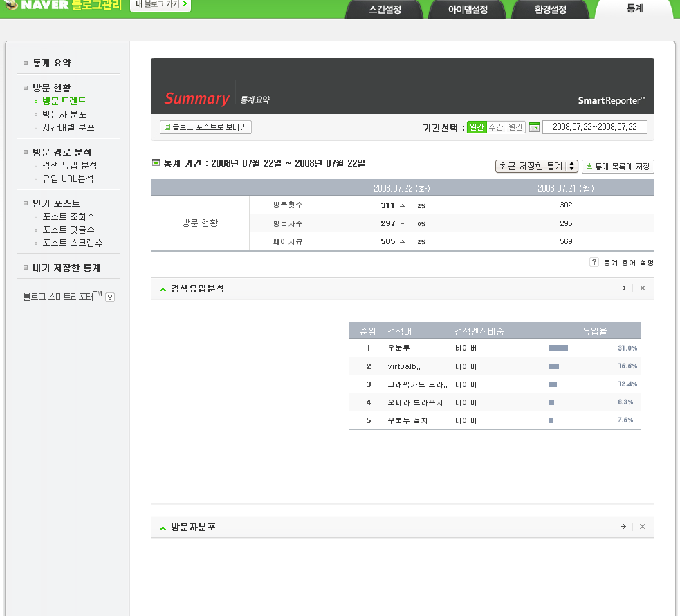Open 내가 저장한 통계 in the sidebar
The width and height of the screenshot is (680, 616).
click(x=66, y=268)
